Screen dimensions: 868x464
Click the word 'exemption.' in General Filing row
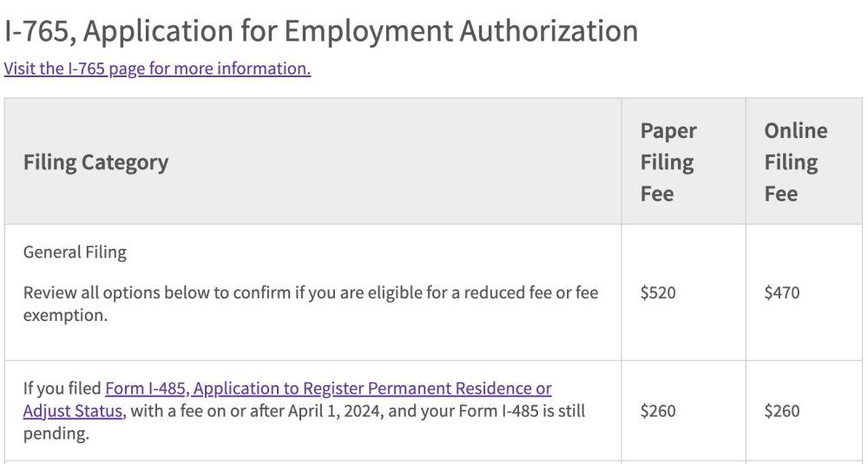click(x=65, y=315)
